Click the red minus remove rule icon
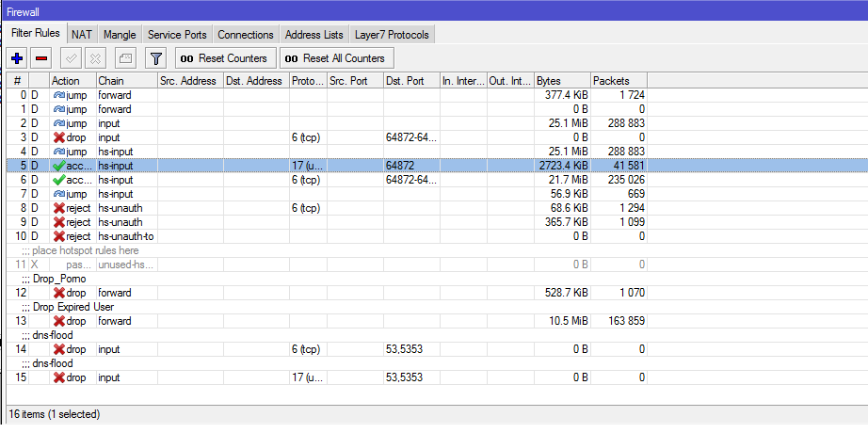 click(41, 58)
